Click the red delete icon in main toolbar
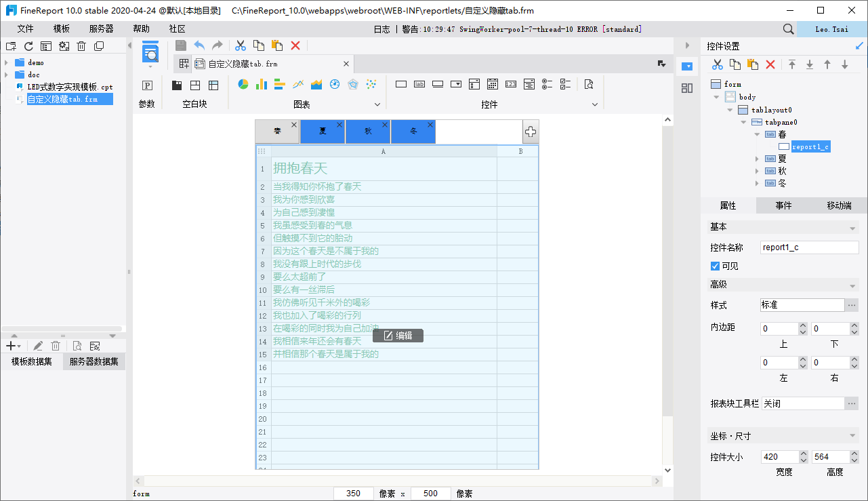Screen dimensions: 868x501 (295, 45)
